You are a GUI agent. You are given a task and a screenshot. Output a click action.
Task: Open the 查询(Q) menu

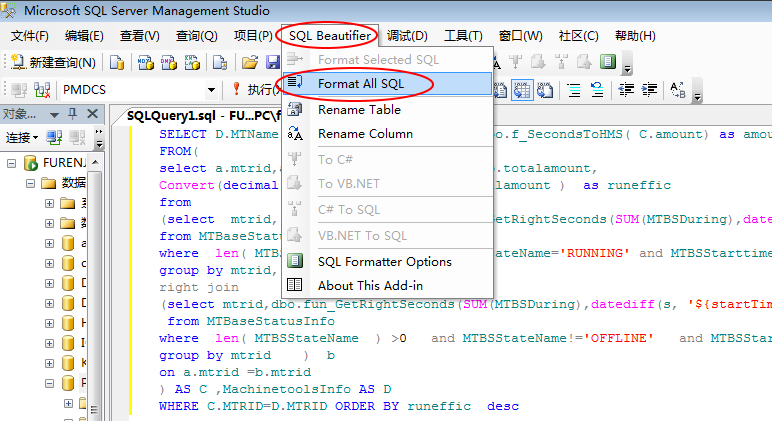[196, 36]
